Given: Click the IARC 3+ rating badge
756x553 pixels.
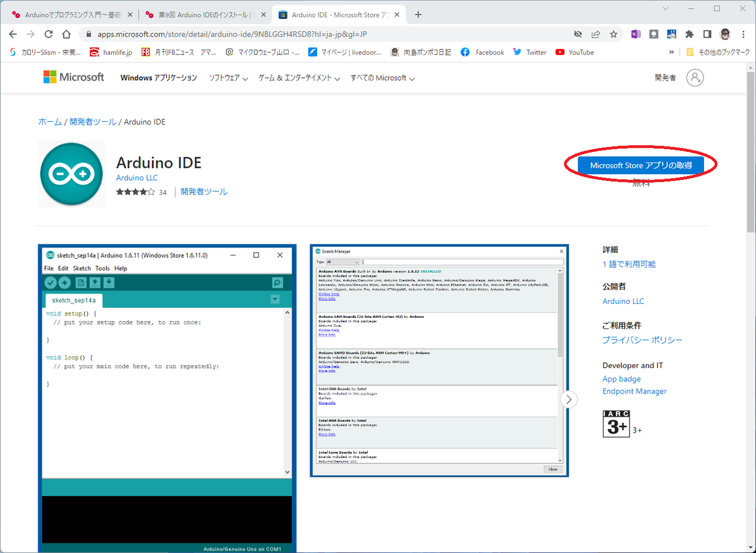Looking at the screenshot, I should 616,424.
